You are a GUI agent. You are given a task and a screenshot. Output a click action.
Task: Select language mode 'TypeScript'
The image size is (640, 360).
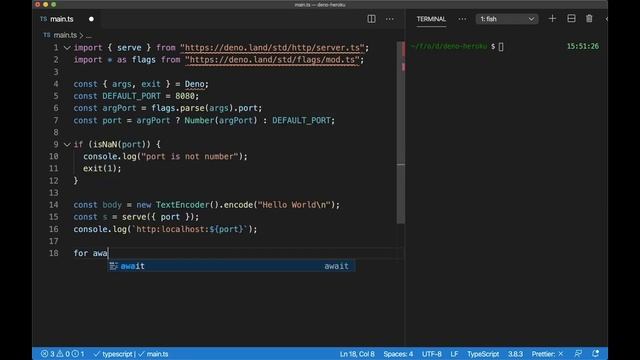[x=483, y=354]
